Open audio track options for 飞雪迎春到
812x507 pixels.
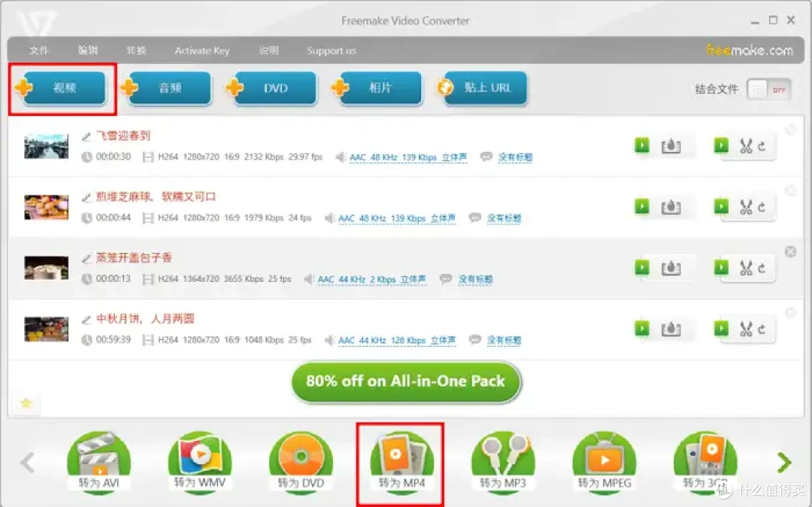(408, 157)
